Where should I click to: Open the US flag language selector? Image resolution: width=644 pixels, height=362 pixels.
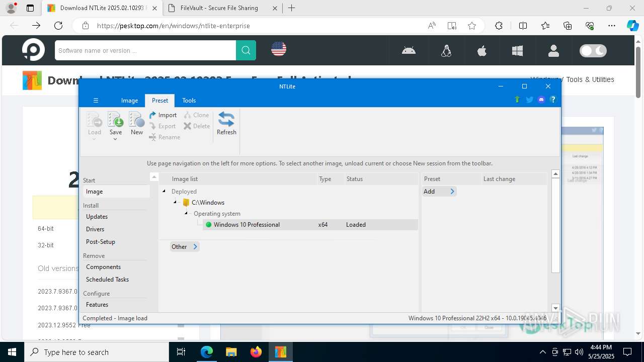tap(279, 49)
